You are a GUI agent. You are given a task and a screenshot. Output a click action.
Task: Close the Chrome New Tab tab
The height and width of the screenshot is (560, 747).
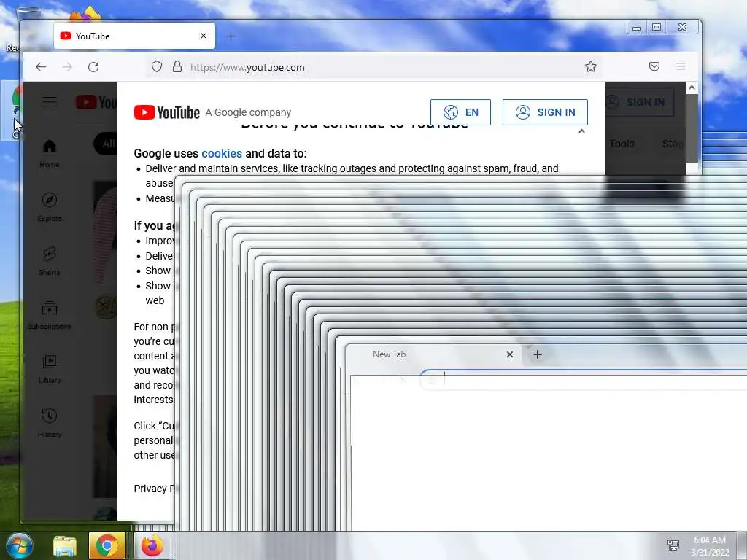[x=510, y=354]
